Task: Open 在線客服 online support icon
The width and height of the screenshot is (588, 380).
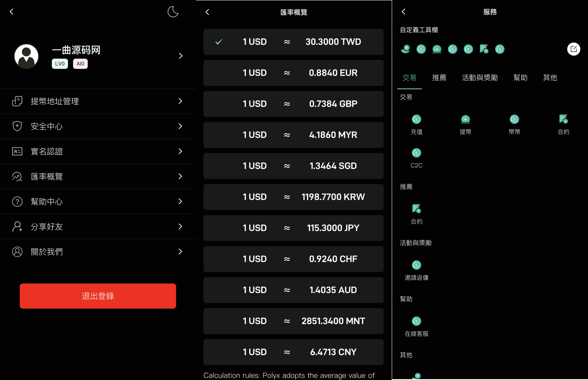Action: point(416,321)
